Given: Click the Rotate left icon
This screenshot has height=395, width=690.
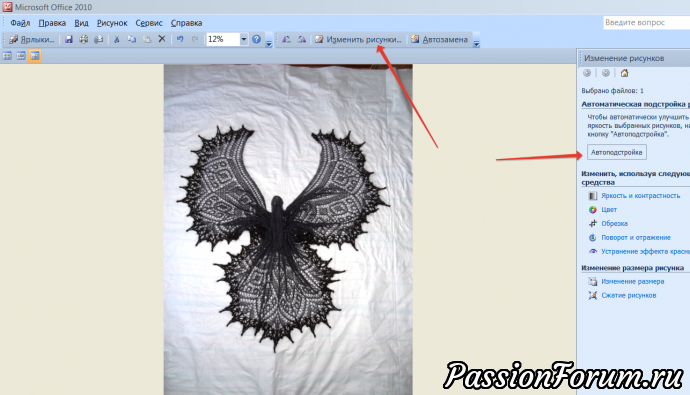Looking at the screenshot, I should (286, 40).
